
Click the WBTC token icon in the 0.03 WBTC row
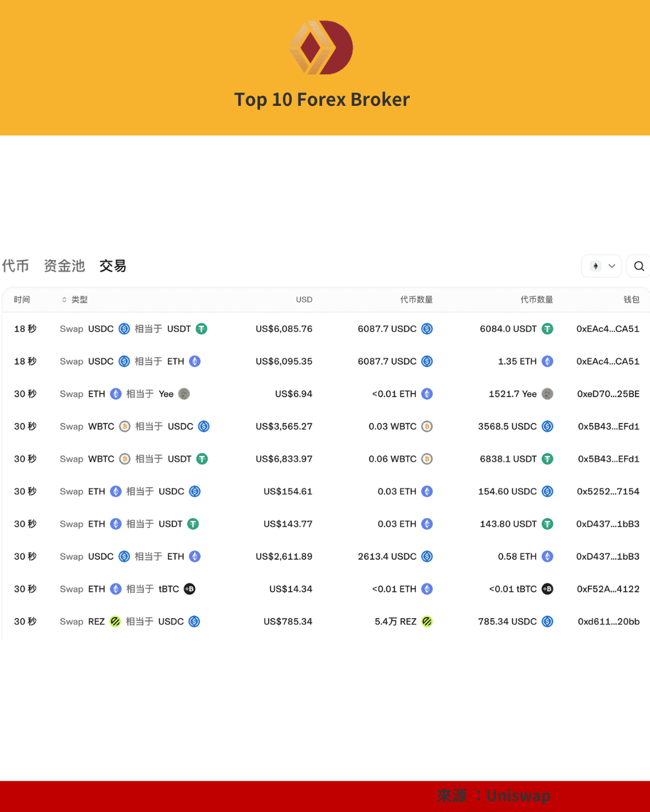[427, 426]
